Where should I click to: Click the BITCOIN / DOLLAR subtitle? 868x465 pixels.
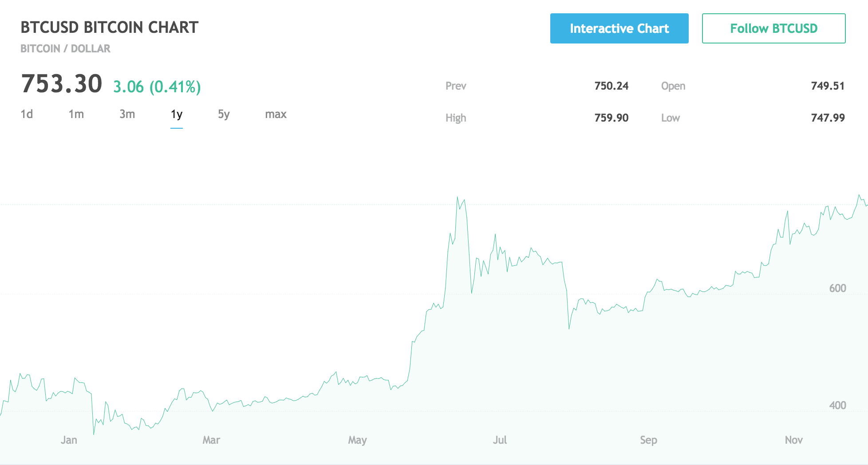[x=65, y=48]
